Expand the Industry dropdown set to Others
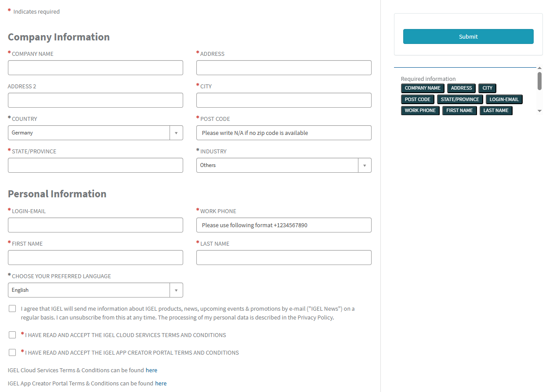The width and height of the screenshot is (553, 392). 283,165
